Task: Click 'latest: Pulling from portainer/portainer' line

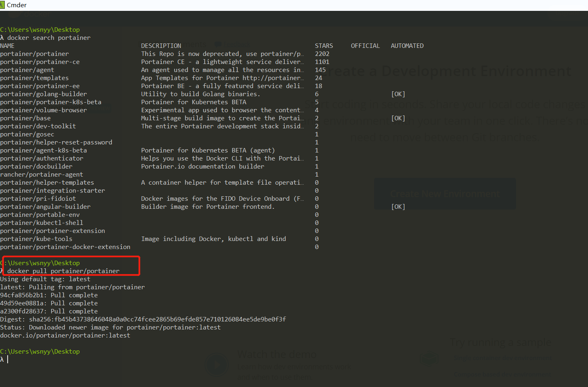Action: [x=72, y=287]
